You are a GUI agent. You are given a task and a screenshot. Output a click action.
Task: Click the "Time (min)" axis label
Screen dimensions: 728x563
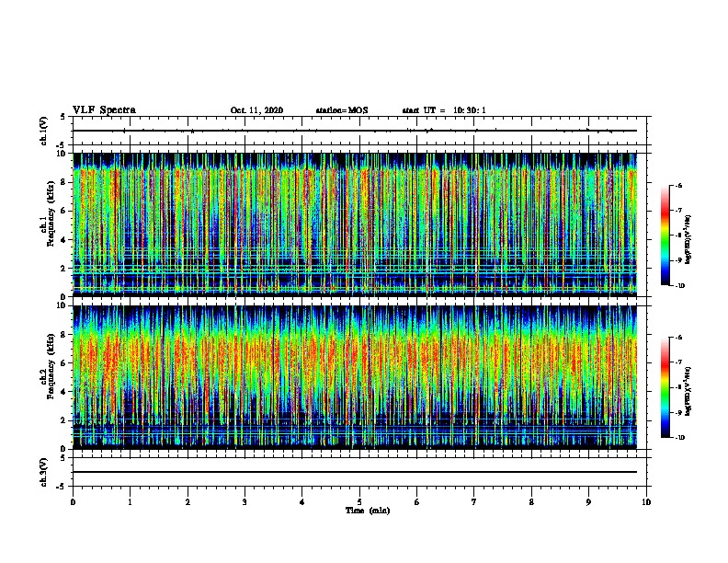(x=368, y=511)
